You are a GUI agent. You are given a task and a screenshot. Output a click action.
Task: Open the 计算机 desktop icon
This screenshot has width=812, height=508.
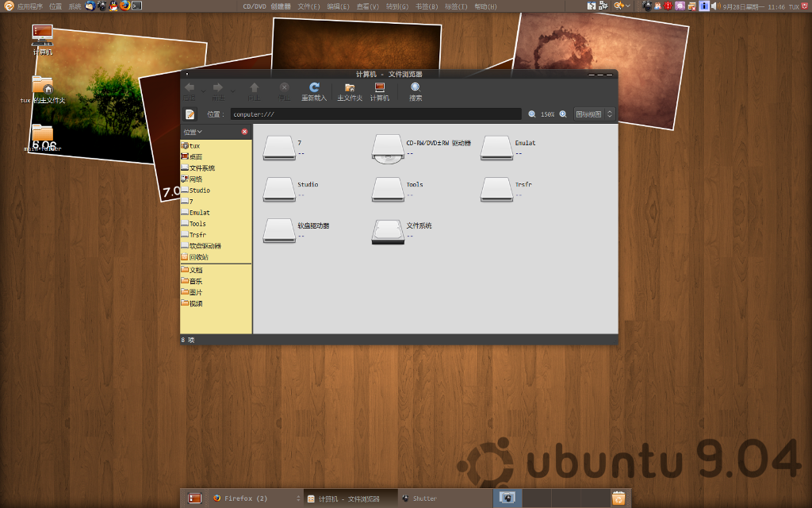point(43,40)
